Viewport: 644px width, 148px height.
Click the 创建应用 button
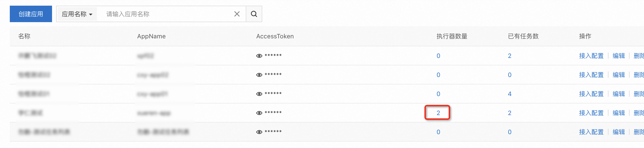31,14
